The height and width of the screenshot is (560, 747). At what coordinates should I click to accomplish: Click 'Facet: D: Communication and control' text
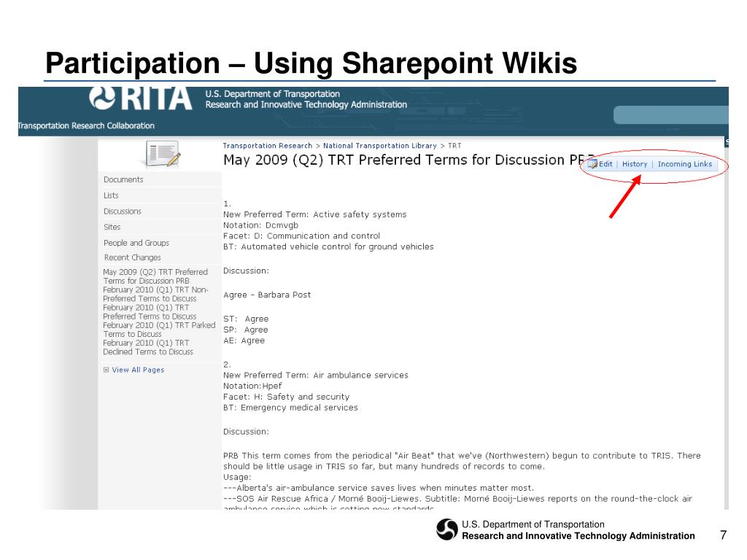301,236
